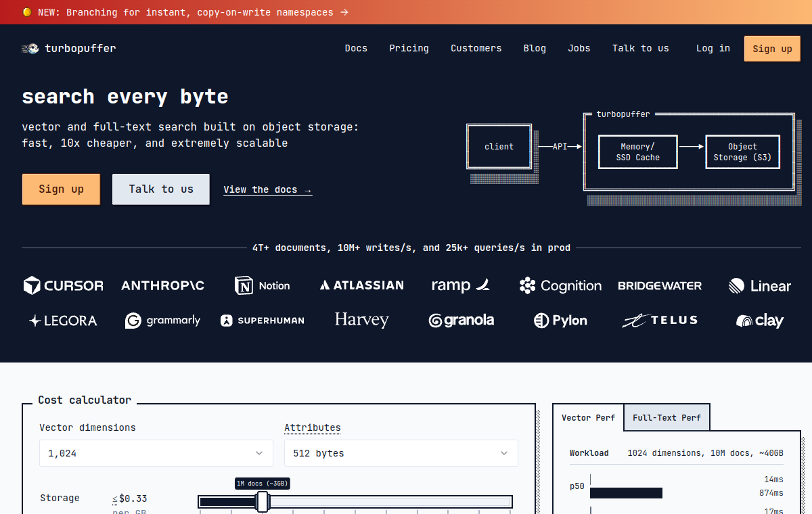812x514 pixels.
Task: Click the 'vector and full-text search' tagline
Action: click(190, 135)
